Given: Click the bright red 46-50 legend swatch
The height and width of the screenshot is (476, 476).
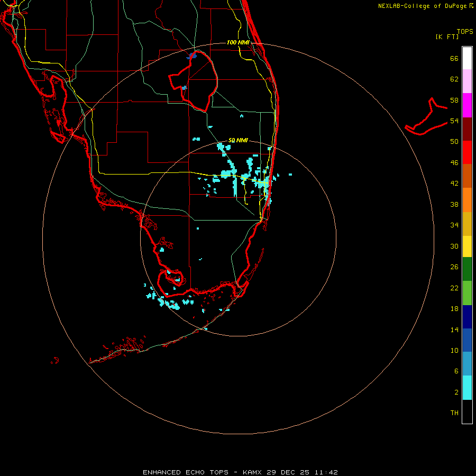Looking at the screenshot, I should pyautogui.click(x=467, y=152).
